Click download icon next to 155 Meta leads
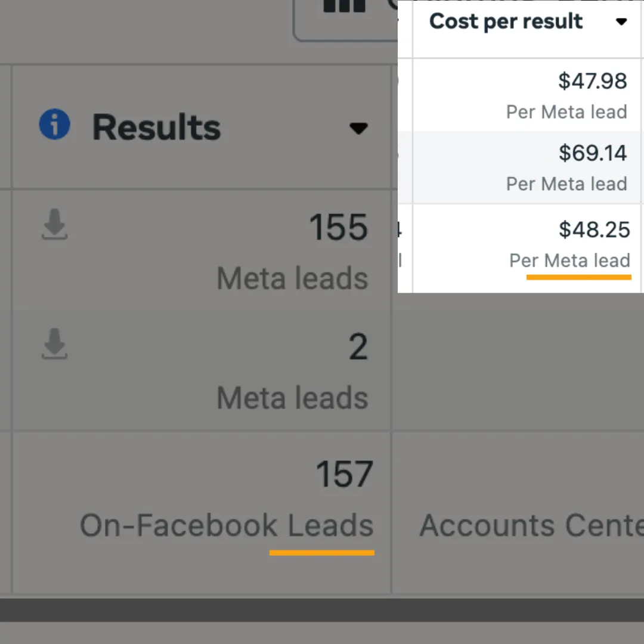 point(55,224)
